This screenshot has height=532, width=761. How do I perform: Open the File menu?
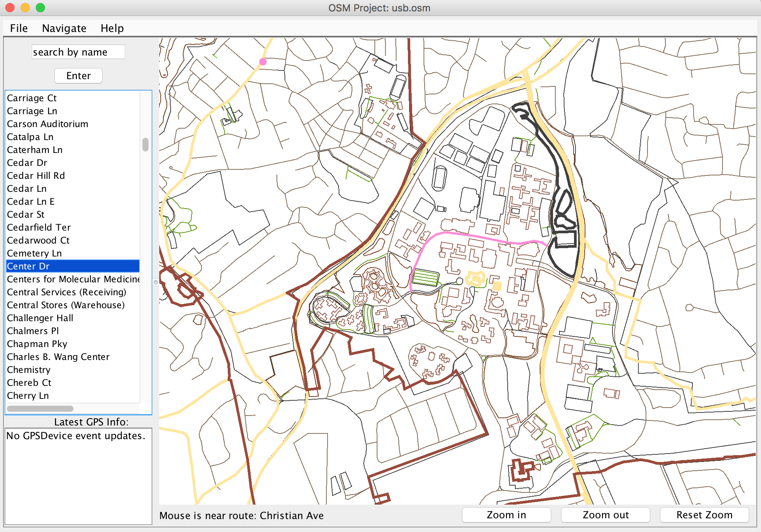(x=19, y=28)
